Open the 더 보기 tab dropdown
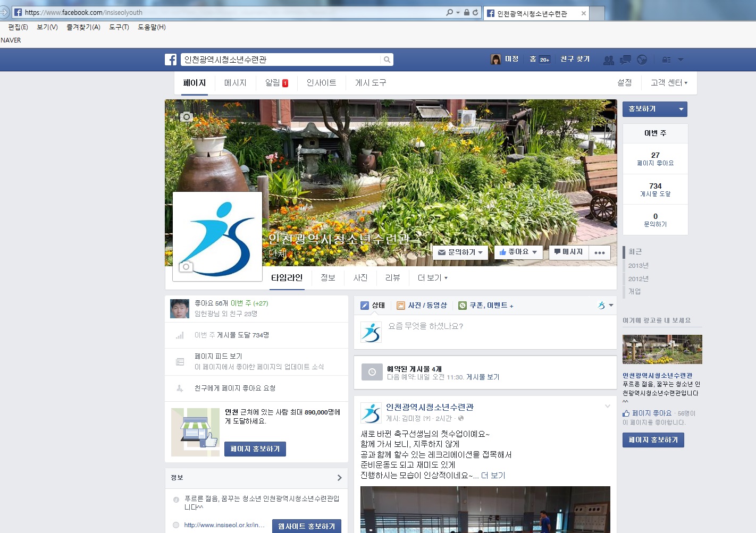The image size is (756, 533). [x=432, y=277]
